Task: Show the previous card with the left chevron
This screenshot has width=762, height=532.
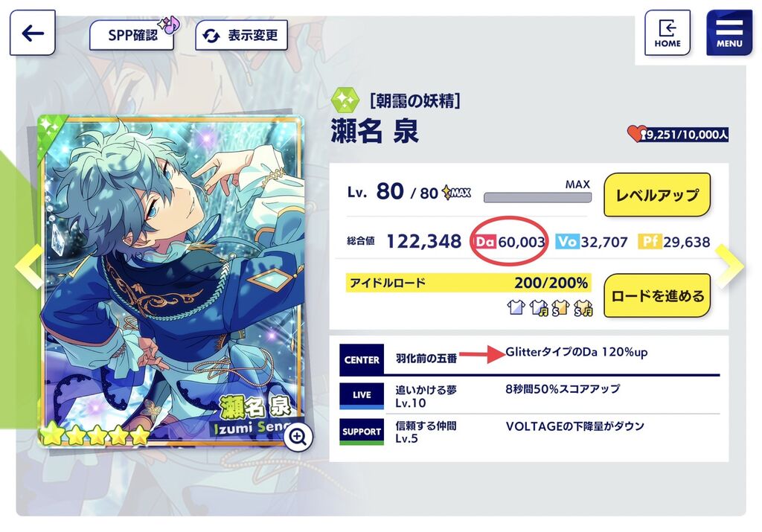Action: point(29,266)
